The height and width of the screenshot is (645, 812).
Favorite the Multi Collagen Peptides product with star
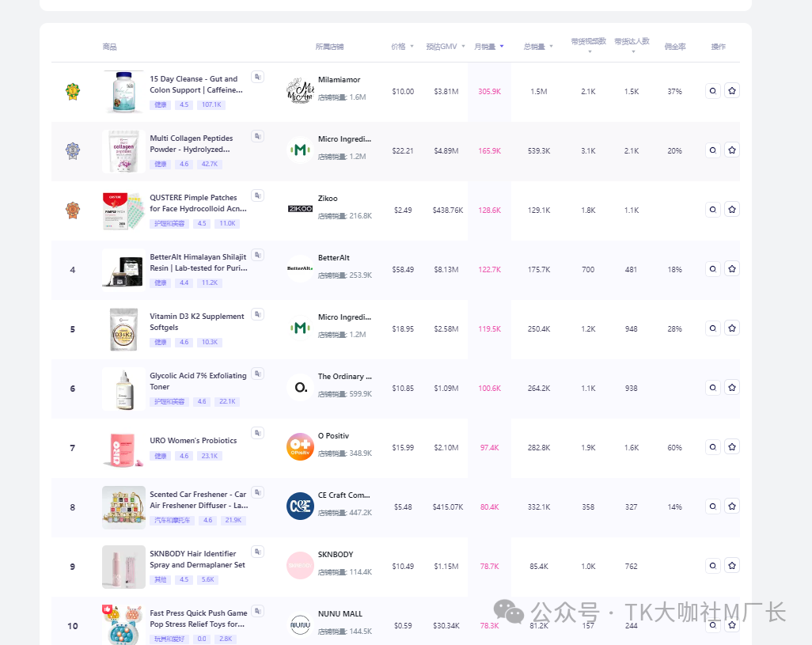coord(732,150)
